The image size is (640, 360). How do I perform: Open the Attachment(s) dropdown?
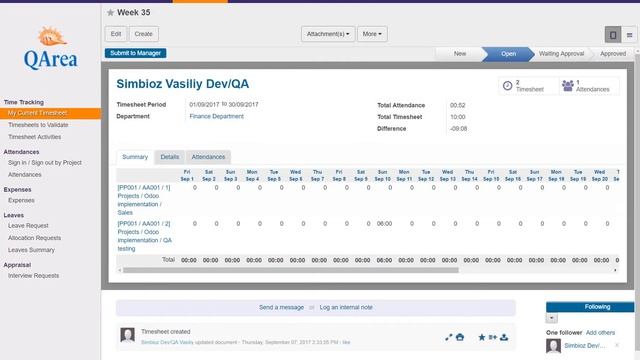[328, 34]
